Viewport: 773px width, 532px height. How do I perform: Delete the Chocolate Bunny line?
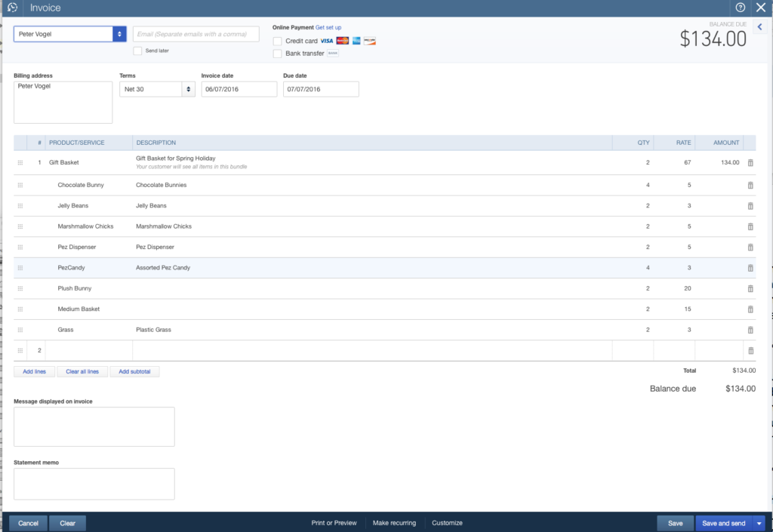click(750, 185)
